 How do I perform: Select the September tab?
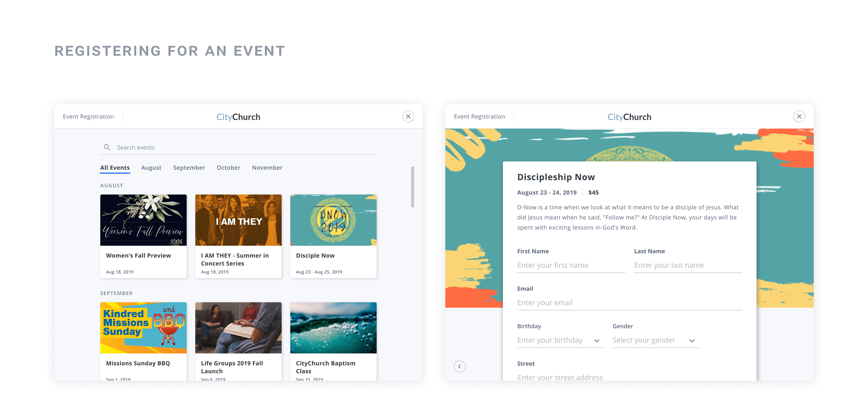point(189,168)
